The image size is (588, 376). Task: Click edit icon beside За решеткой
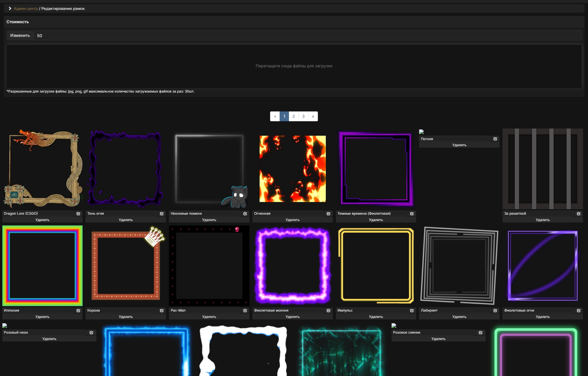pos(579,213)
